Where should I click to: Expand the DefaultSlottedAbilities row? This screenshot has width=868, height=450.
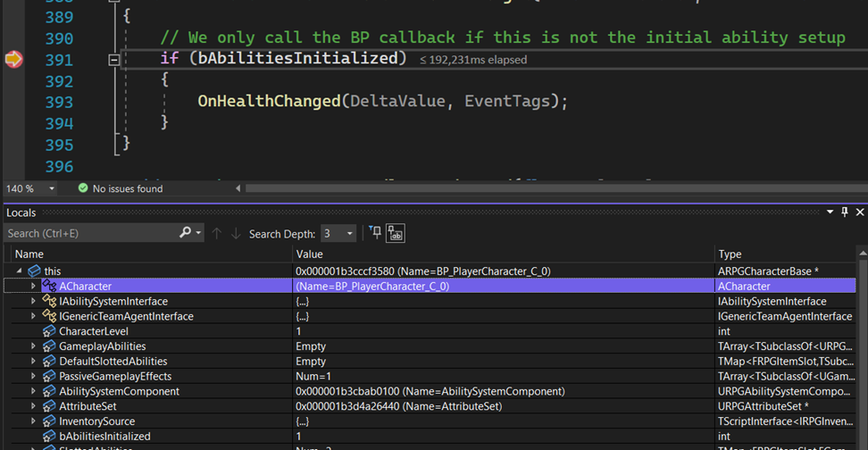click(33, 361)
